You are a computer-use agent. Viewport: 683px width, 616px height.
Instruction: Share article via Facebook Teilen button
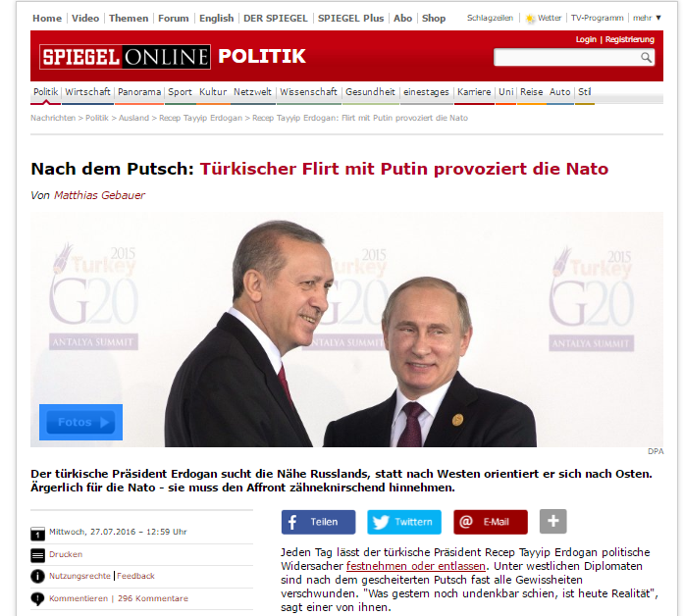pos(318,522)
